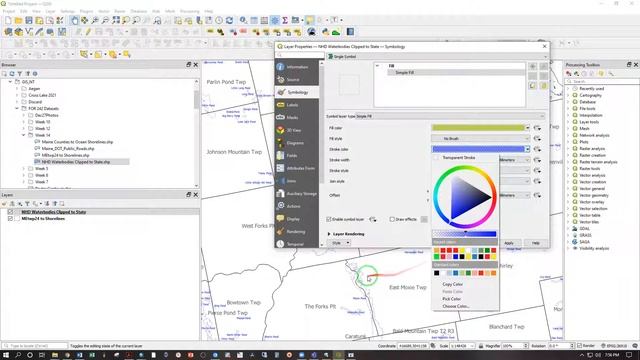Viewport: 640px width, 360px height.
Task: Click the black swatch in standard colors
Action: tap(436, 273)
